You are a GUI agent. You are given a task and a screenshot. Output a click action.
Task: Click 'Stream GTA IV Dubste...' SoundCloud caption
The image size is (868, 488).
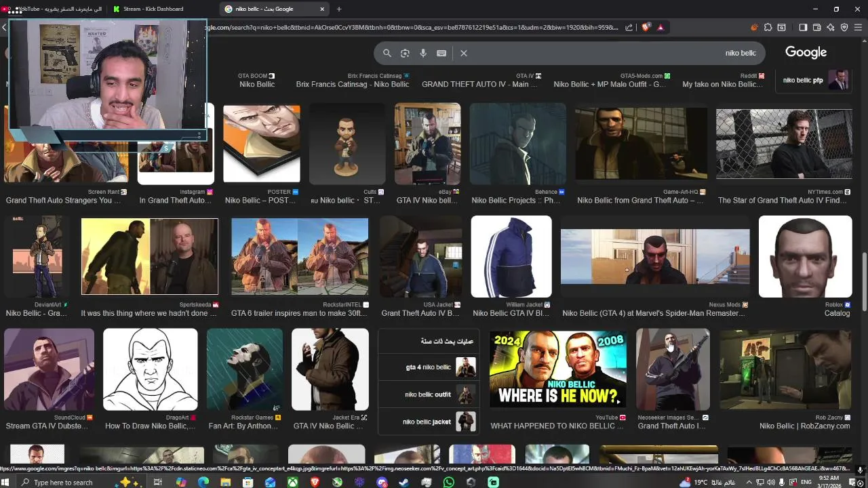(47, 426)
